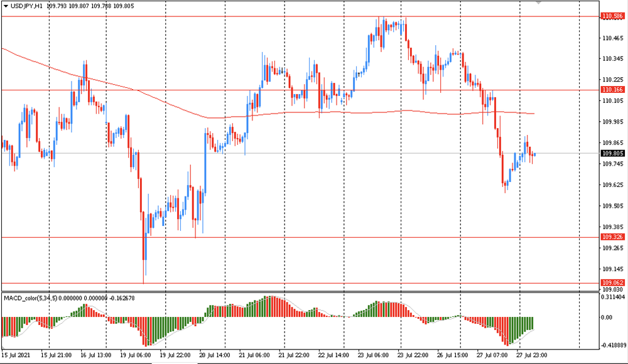Click the 19 Jul 06:00 time label
628x364 pixels.
(x=136, y=355)
